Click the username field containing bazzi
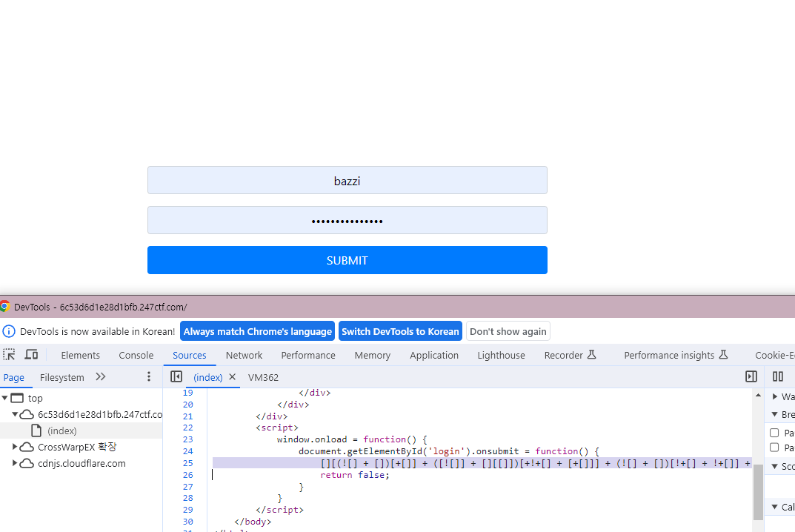The image size is (795, 532). tap(347, 180)
